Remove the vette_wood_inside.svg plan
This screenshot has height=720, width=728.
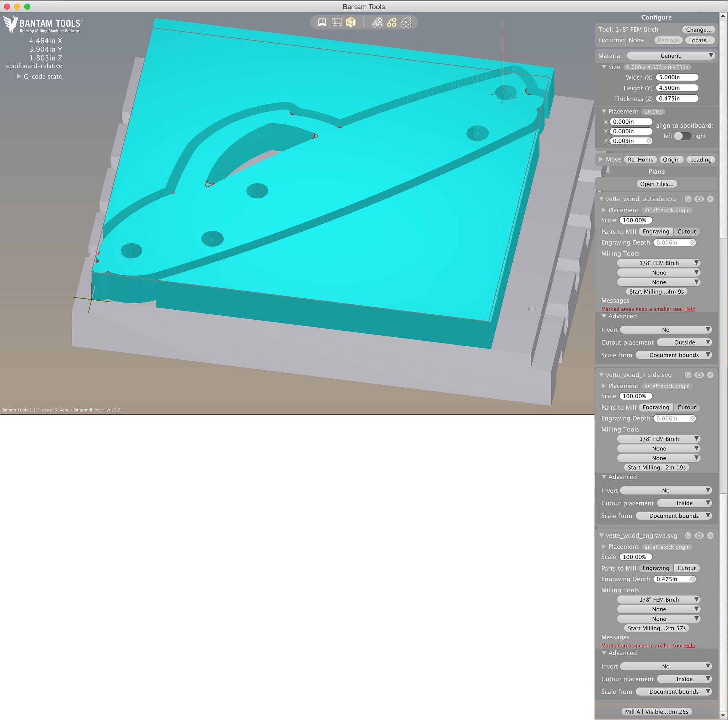point(710,375)
